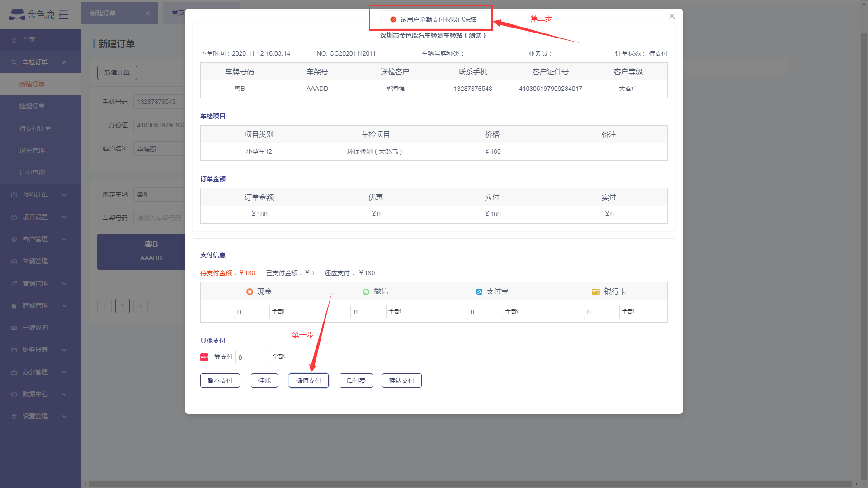Click the WeChat amount input field
The image size is (868, 488).
368,312
